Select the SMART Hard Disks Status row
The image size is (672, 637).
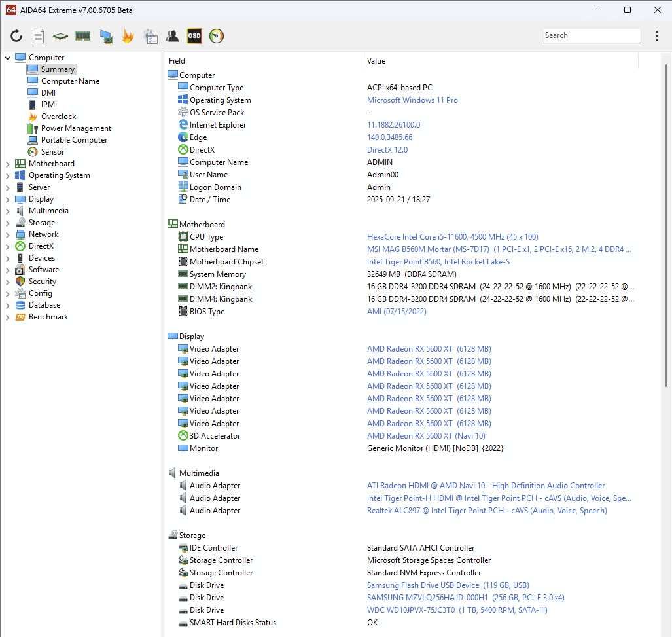402,622
